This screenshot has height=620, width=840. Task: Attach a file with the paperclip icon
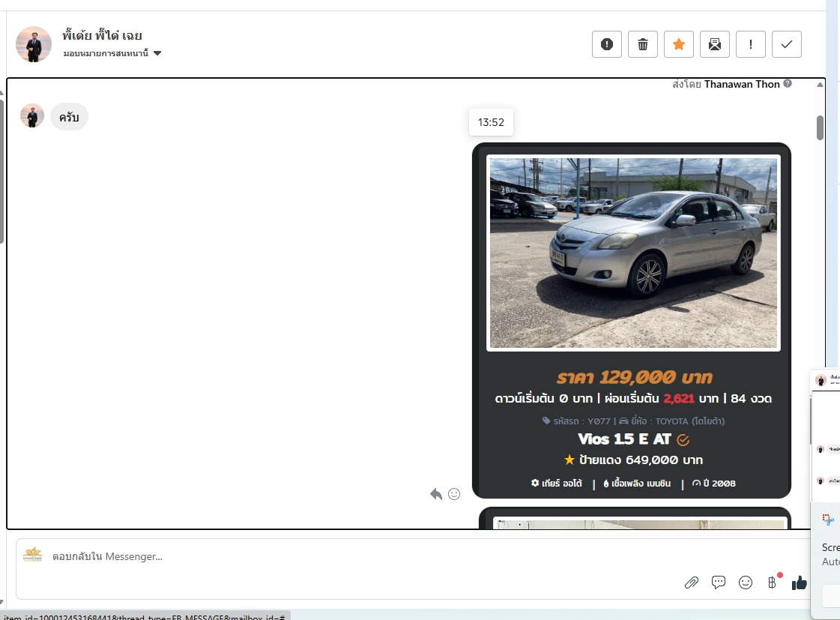[x=692, y=583]
